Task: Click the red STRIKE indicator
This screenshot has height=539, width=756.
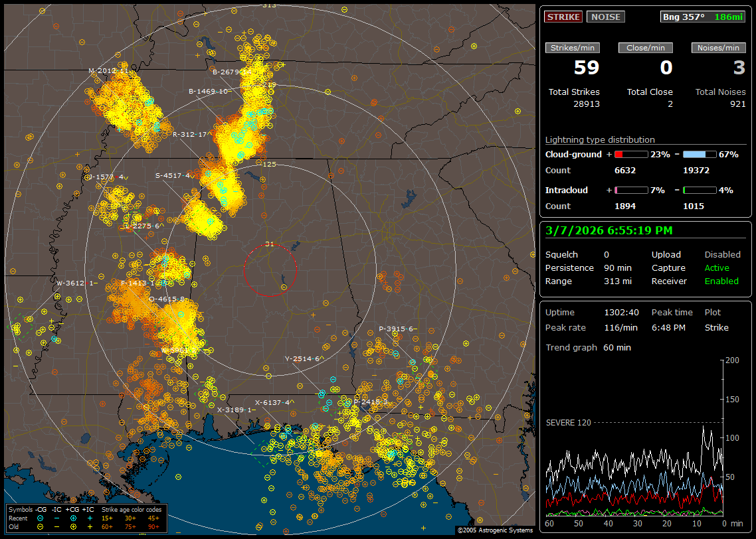Action: [x=563, y=17]
